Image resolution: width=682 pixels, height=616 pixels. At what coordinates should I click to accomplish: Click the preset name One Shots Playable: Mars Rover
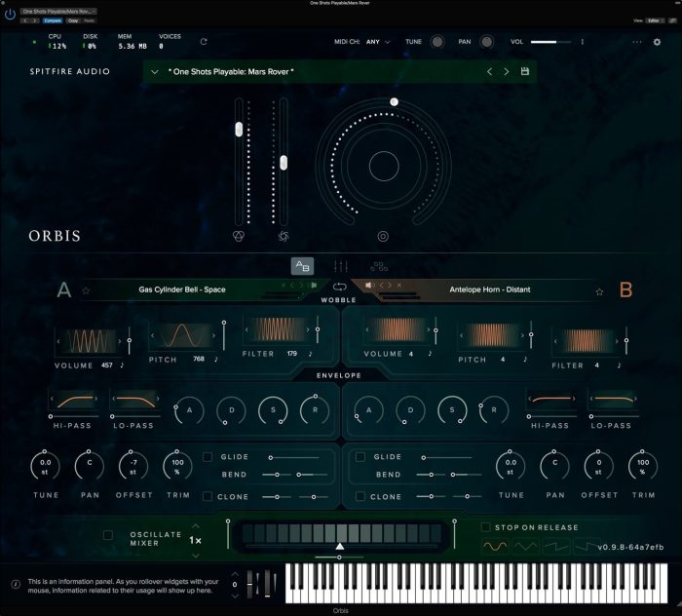tap(231, 72)
